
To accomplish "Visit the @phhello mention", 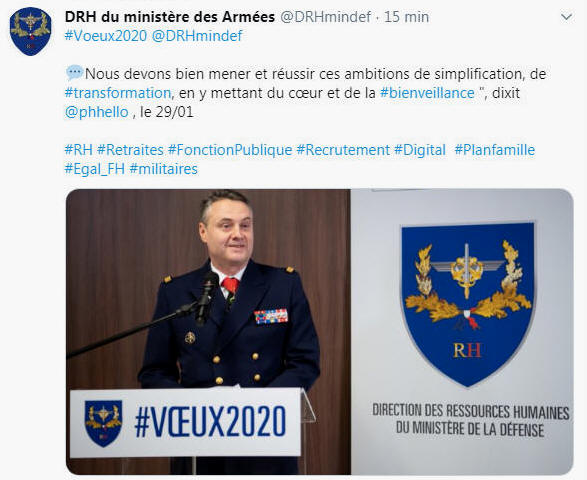I will [x=97, y=112].
